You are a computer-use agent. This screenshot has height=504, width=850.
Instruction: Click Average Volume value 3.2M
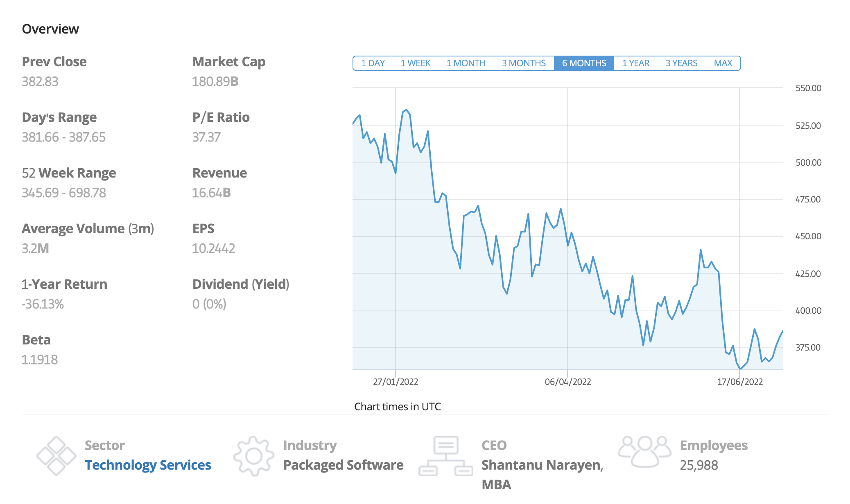(x=36, y=249)
